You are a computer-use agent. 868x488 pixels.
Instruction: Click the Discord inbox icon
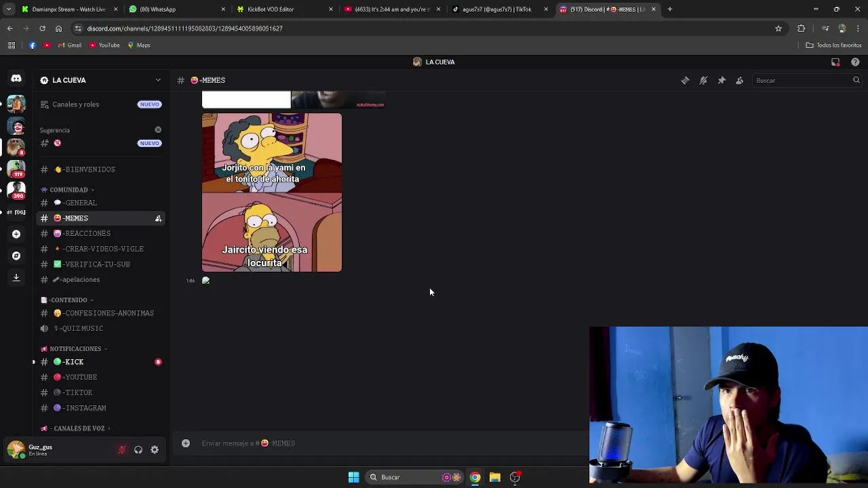(835, 62)
